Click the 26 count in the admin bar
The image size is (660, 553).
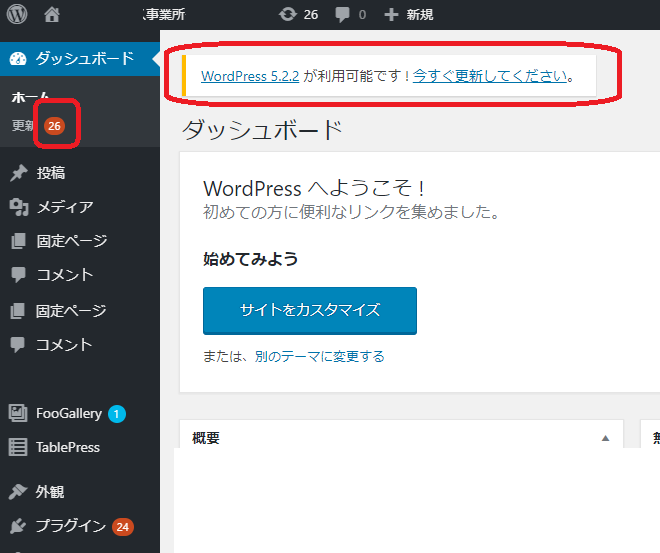(311, 15)
